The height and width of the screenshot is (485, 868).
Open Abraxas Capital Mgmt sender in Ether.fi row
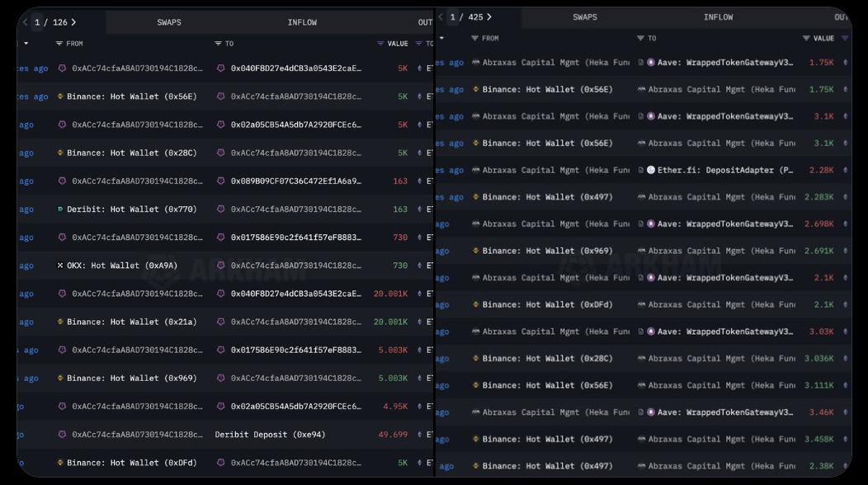(556, 170)
